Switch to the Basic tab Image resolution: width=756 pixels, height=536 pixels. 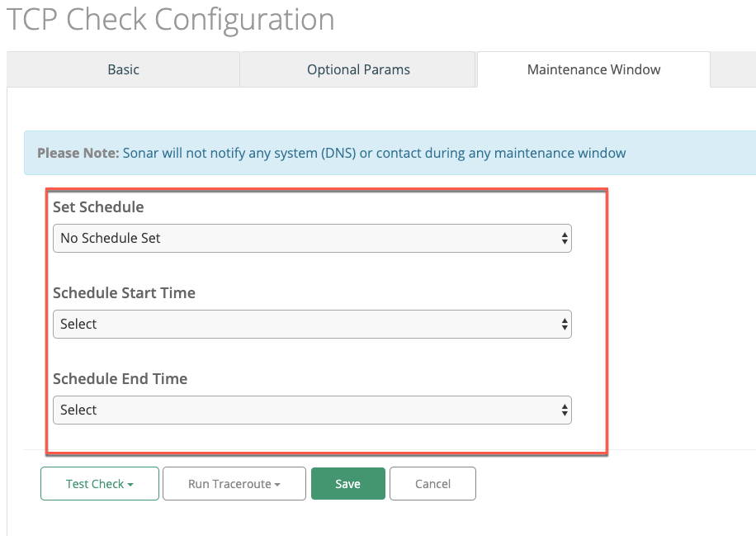click(124, 69)
